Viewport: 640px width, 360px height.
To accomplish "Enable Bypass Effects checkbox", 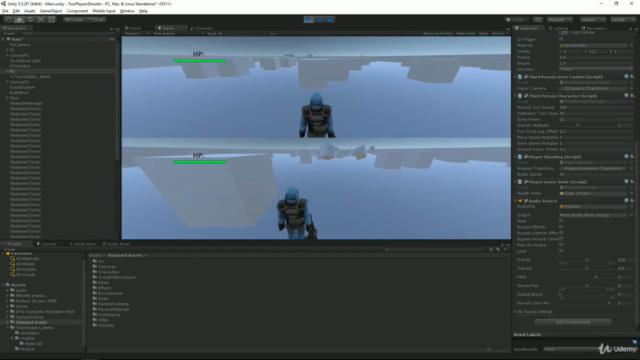I will pos(561,227).
